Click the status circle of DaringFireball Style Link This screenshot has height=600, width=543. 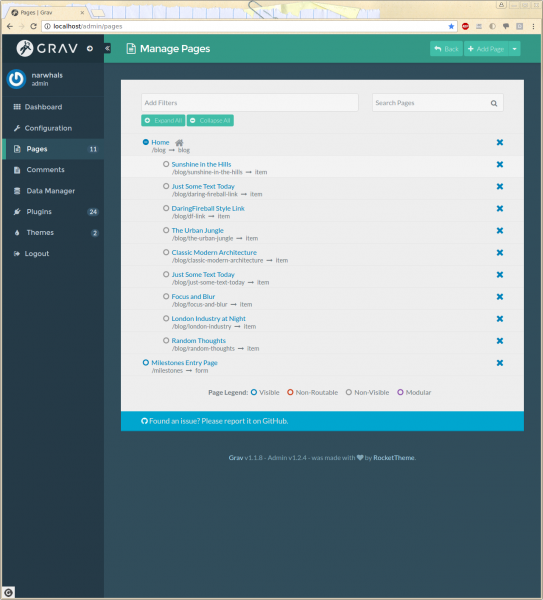(166, 208)
